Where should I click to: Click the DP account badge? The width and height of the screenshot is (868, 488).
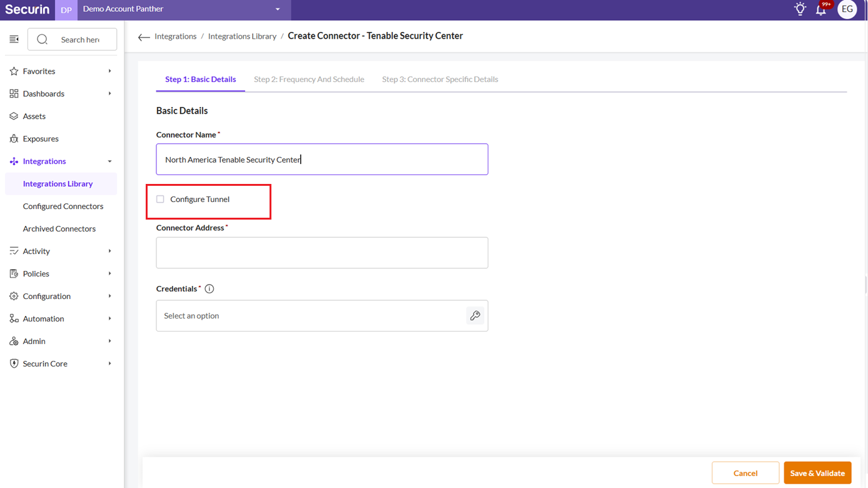[66, 10]
